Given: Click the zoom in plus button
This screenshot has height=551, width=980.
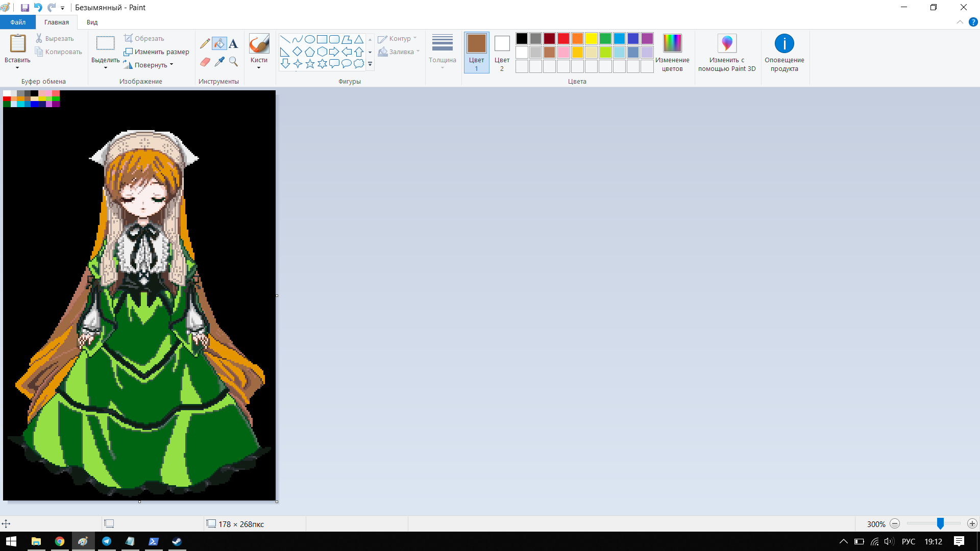Looking at the screenshot, I should point(972,523).
